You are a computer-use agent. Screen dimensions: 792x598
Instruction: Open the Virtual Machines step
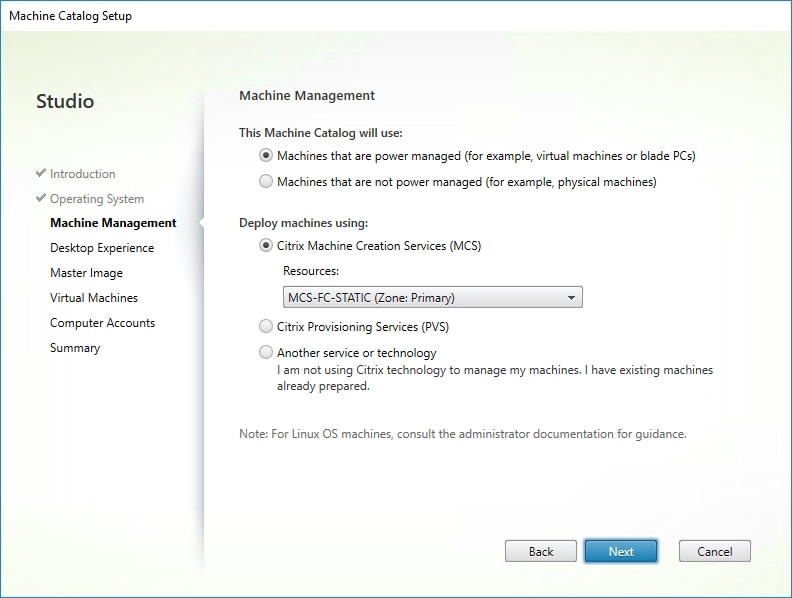pyautogui.click(x=94, y=298)
